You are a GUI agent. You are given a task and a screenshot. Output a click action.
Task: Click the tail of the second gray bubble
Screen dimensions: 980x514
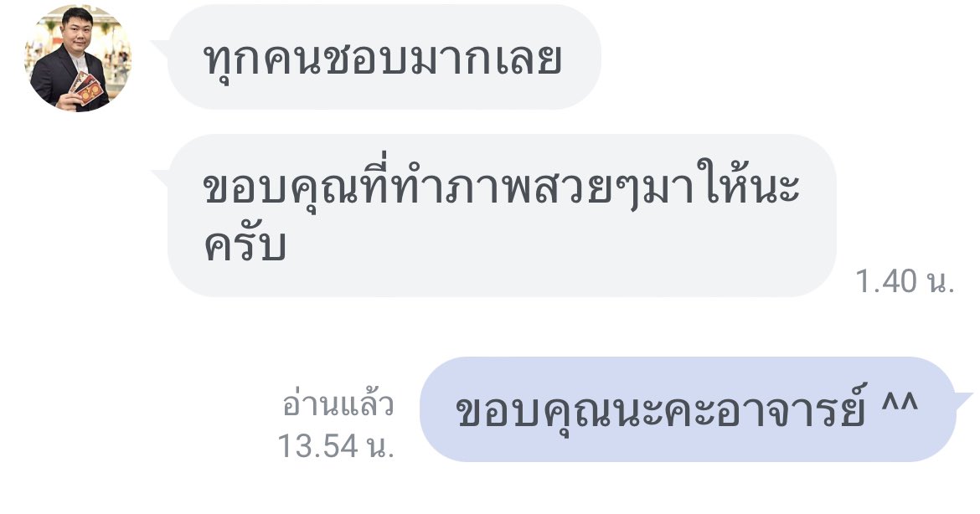(162, 177)
